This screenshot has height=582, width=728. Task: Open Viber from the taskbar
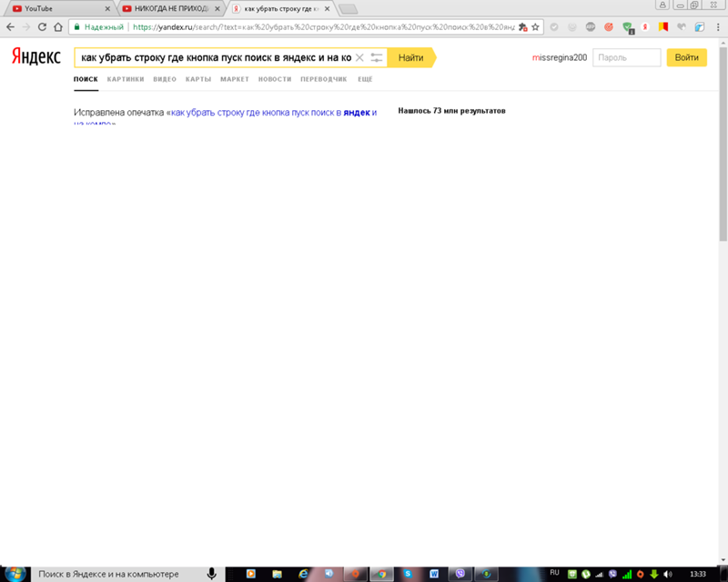(460, 574)
